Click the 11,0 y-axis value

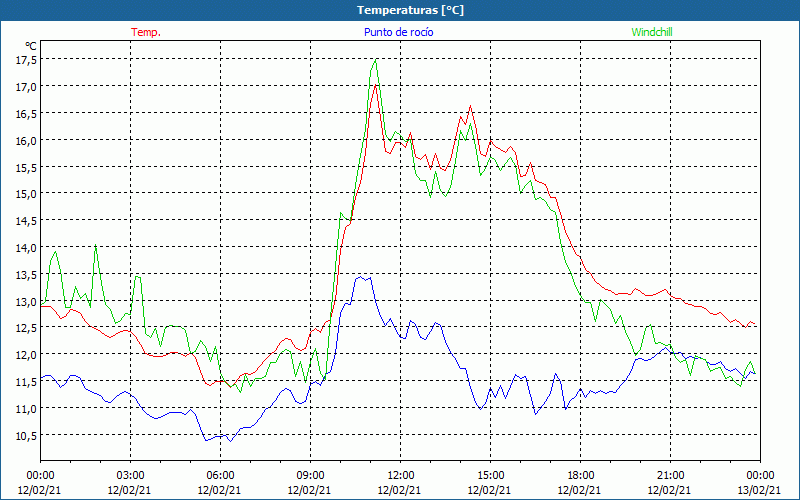coord(27,409)
